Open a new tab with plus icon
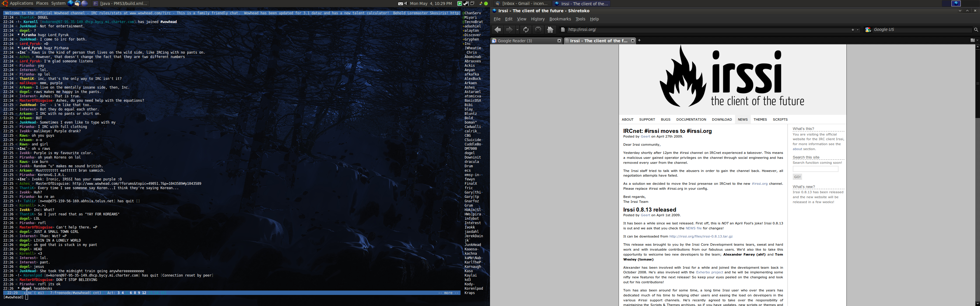 point(640,40)
